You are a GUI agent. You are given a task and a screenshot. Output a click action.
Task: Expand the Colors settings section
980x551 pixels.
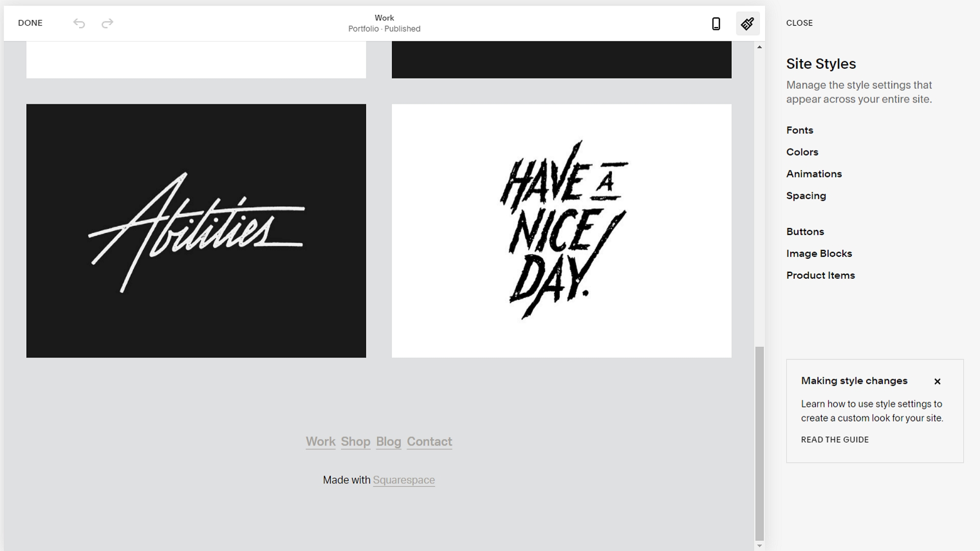802,152
